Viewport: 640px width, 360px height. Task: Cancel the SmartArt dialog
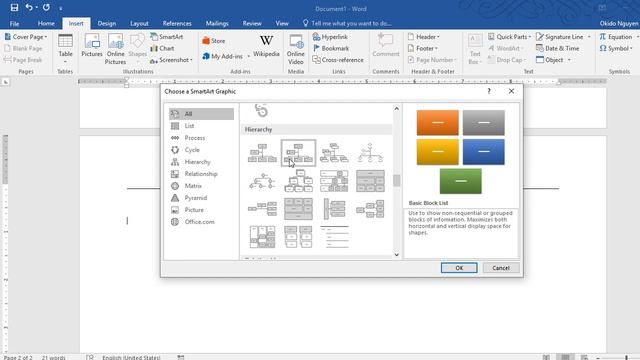tap(501, 268)
